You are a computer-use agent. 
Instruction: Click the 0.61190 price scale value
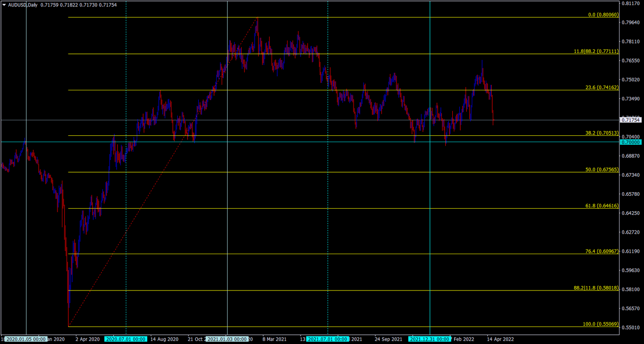pyautogui.click(x=631, y=251)
